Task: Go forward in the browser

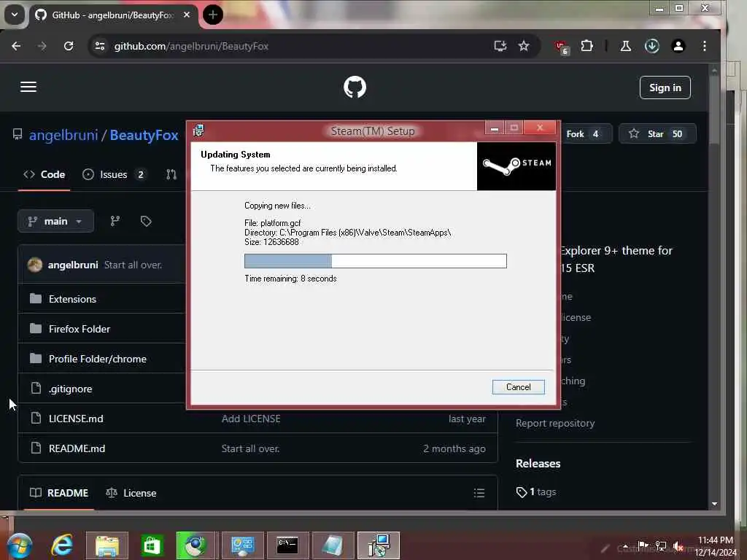Action: (x=42, y=46)
